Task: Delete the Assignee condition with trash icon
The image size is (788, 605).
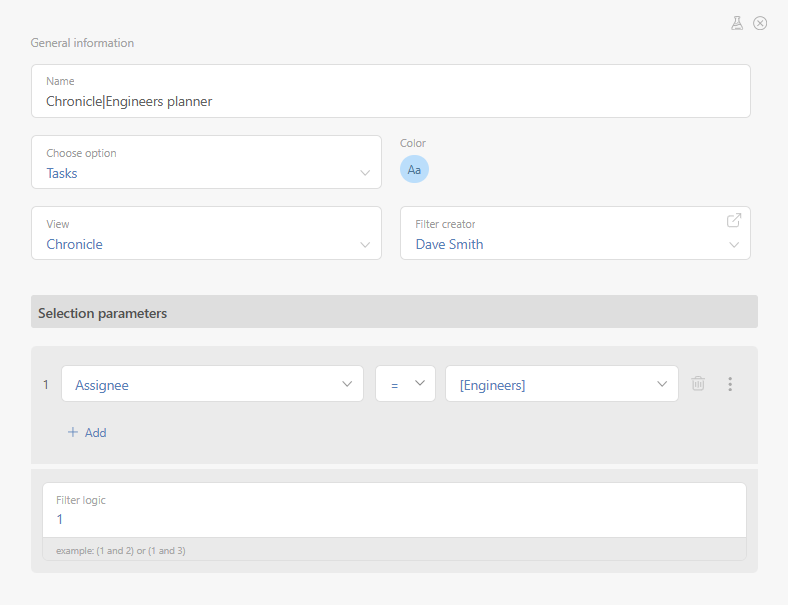Action: pos(698,384)
